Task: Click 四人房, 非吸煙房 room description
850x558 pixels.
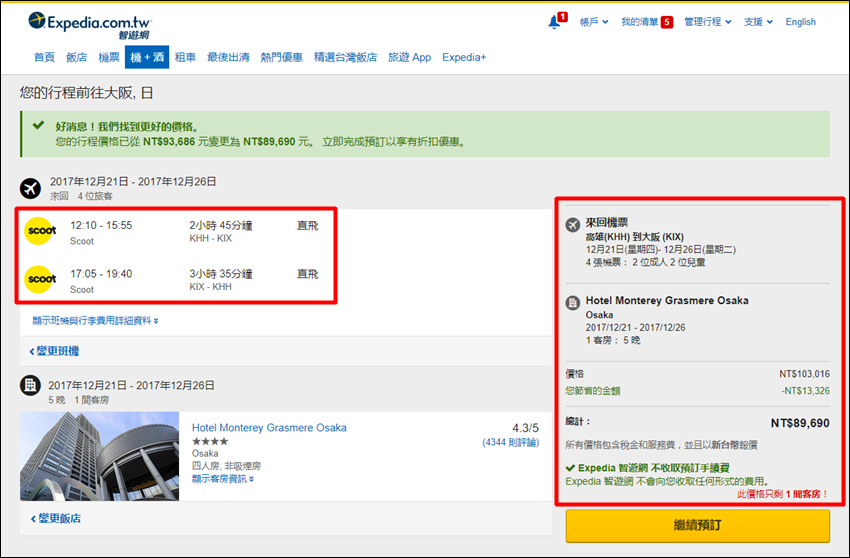Action: coord(226,466)
